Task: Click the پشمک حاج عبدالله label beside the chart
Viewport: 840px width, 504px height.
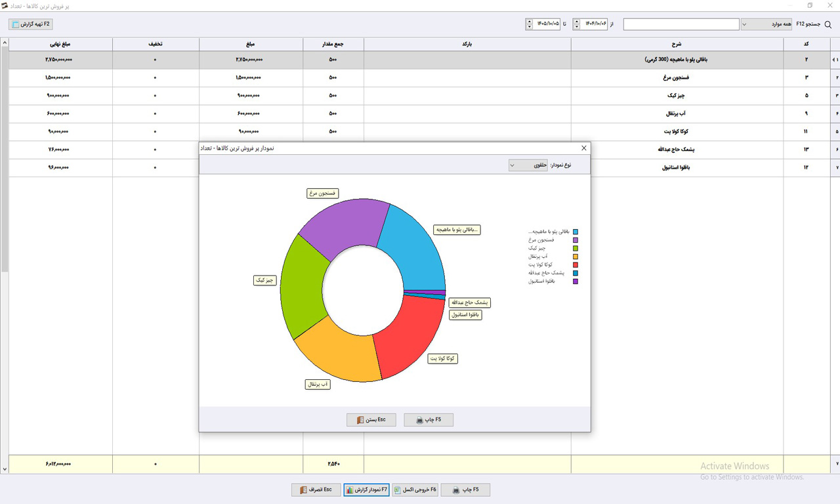Action: tap(469, 303)
